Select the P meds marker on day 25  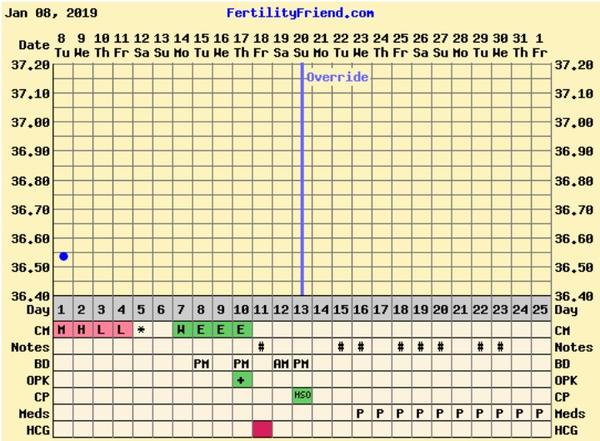(540, 413)
